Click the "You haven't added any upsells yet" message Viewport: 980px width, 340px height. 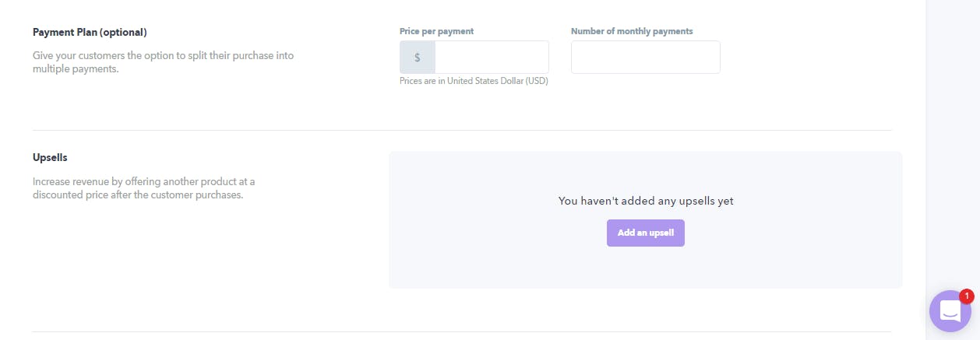[x=646, y=201]
